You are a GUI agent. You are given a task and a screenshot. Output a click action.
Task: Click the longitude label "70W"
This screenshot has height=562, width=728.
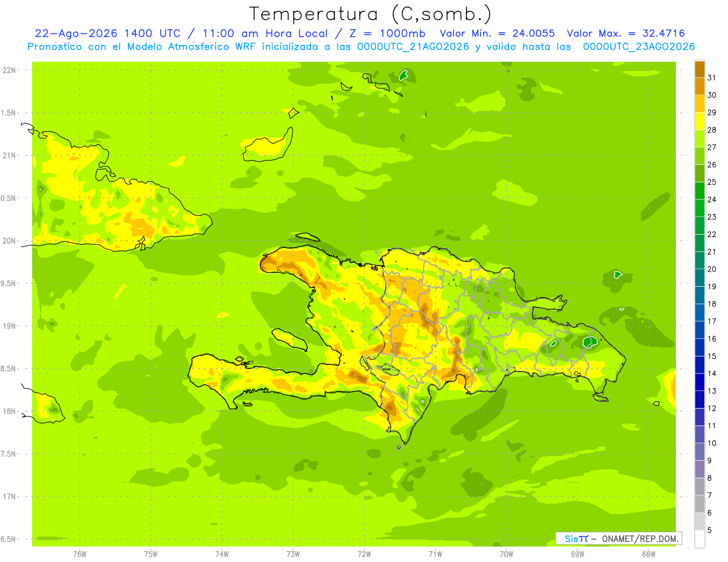507,554
